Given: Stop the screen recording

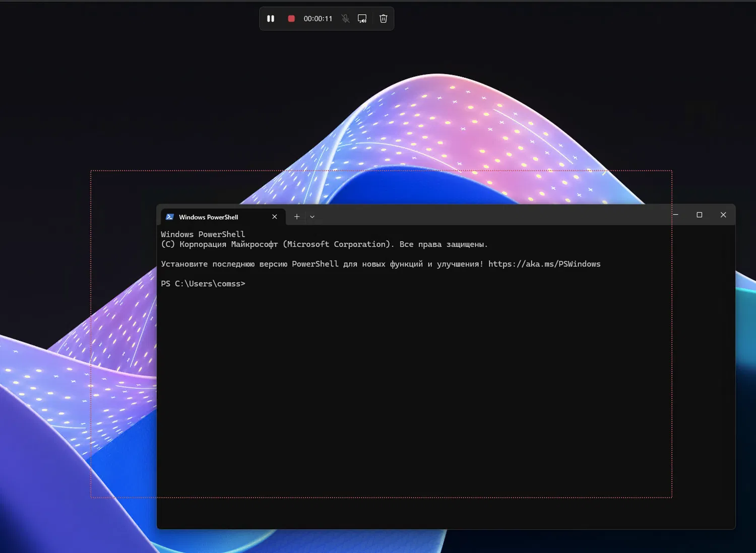Looking at the screenshot, I should click(x=291, y=19).
